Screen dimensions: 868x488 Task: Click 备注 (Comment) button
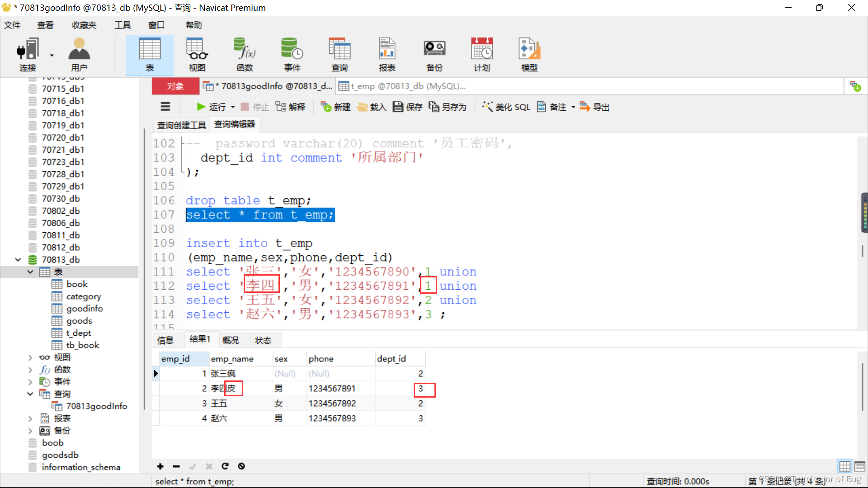click(552, 107)
